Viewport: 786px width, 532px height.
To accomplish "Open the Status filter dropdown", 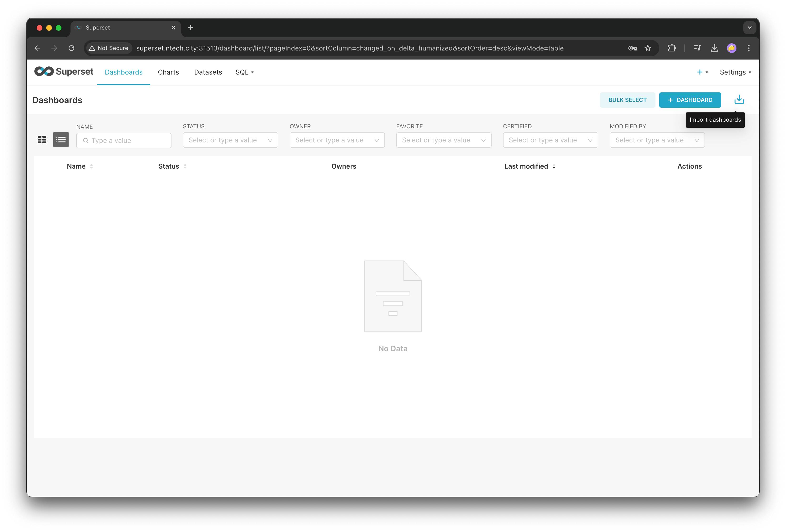I will (x=230, y=140).
